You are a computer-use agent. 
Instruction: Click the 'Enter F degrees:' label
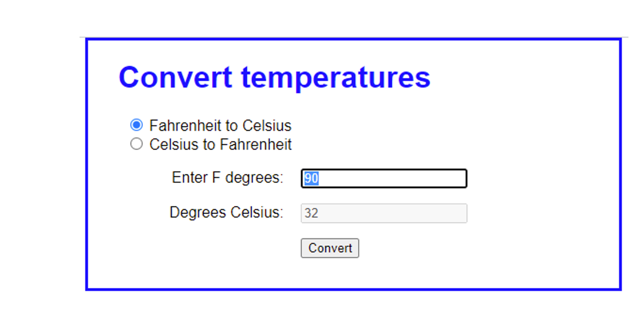(227, 178)
